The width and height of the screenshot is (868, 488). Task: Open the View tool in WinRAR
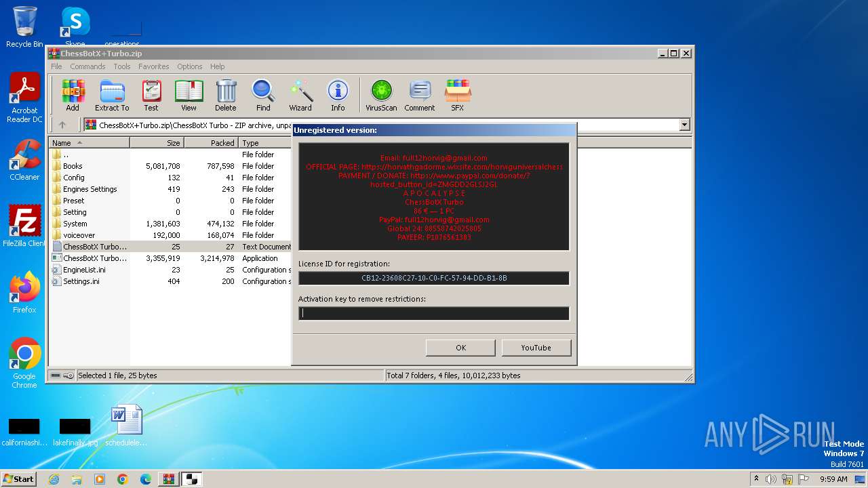pos(189,96)
